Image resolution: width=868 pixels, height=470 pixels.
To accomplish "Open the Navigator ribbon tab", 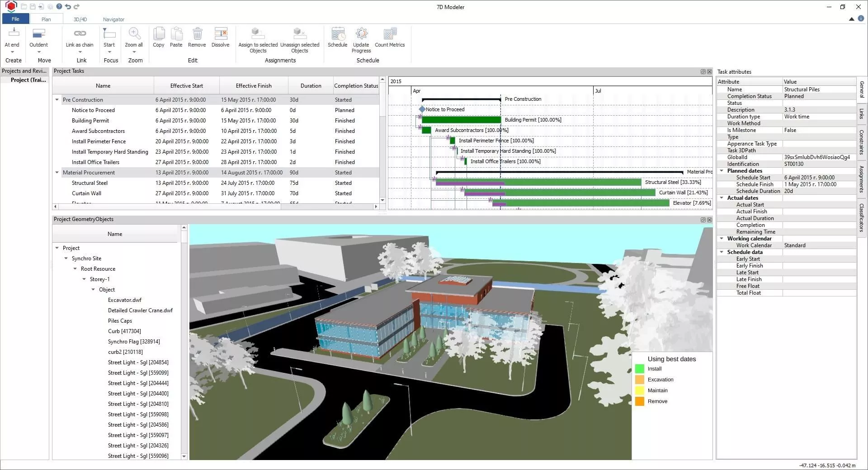I will pyautogui.click(x=113, y=19).
